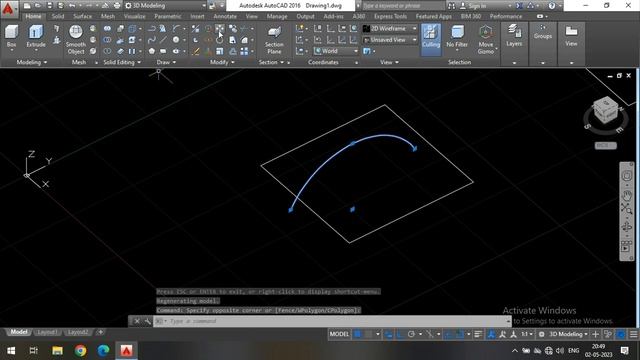Click the keyword search box

(x=403, y=6)
